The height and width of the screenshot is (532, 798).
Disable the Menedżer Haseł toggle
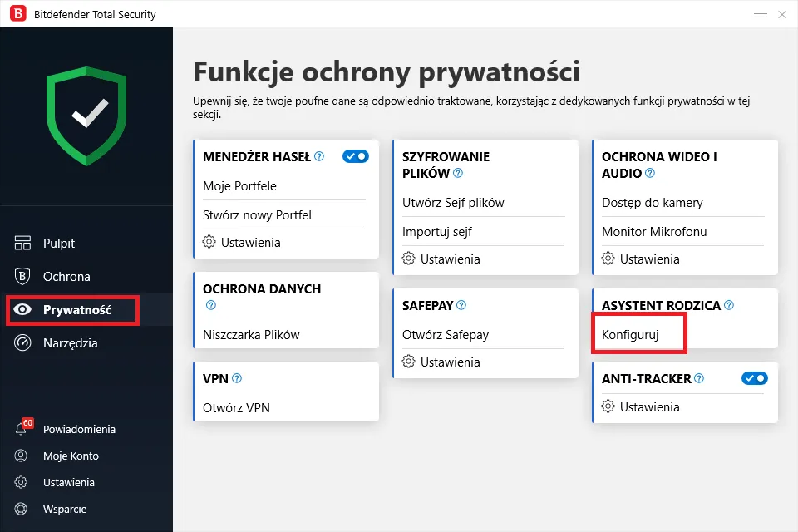coord(356,155)
